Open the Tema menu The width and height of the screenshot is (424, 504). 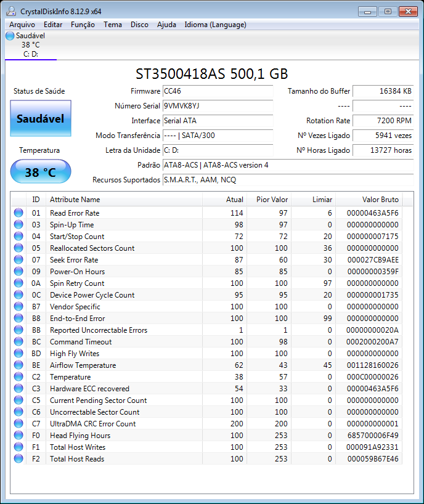(113, 25)
